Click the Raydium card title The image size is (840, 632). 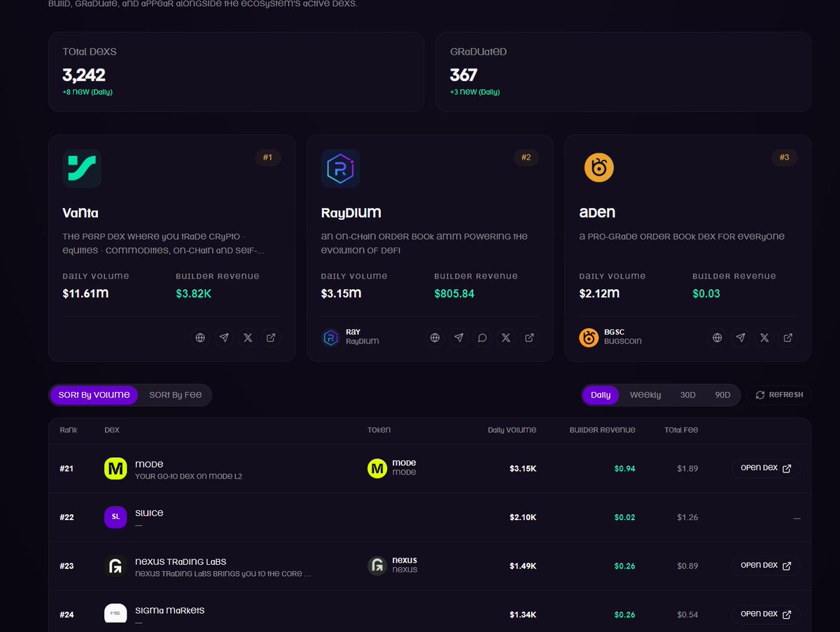pyautogui.click(x=351, y=213)
